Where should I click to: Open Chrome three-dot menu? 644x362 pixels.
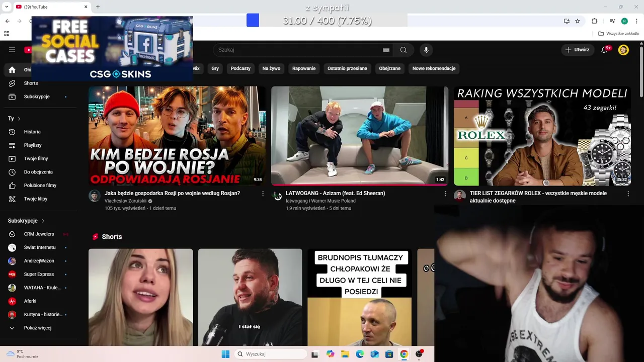click(x=636, y=21)
